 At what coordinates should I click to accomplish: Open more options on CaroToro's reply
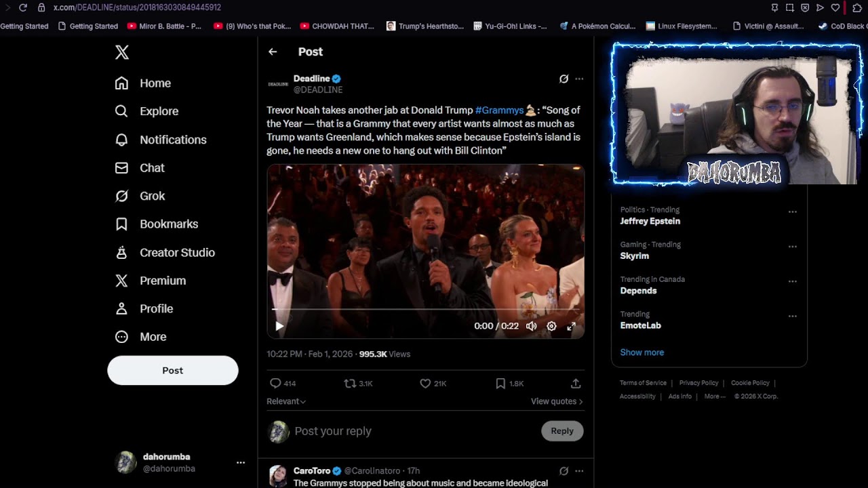point(579,471)
